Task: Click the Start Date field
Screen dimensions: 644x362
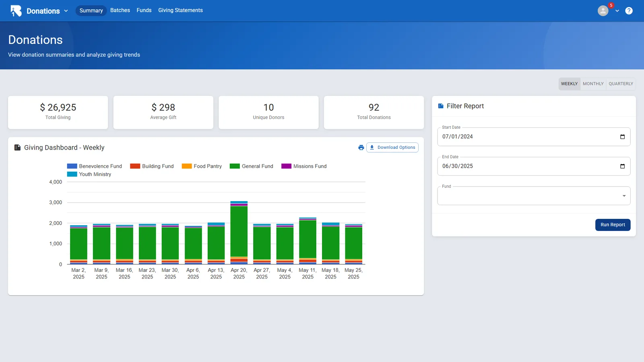Action: tap(534, 137)
